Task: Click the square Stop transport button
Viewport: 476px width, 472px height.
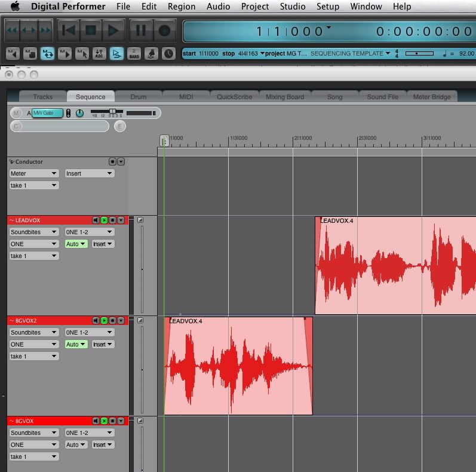Action: [x=91, y=30]
